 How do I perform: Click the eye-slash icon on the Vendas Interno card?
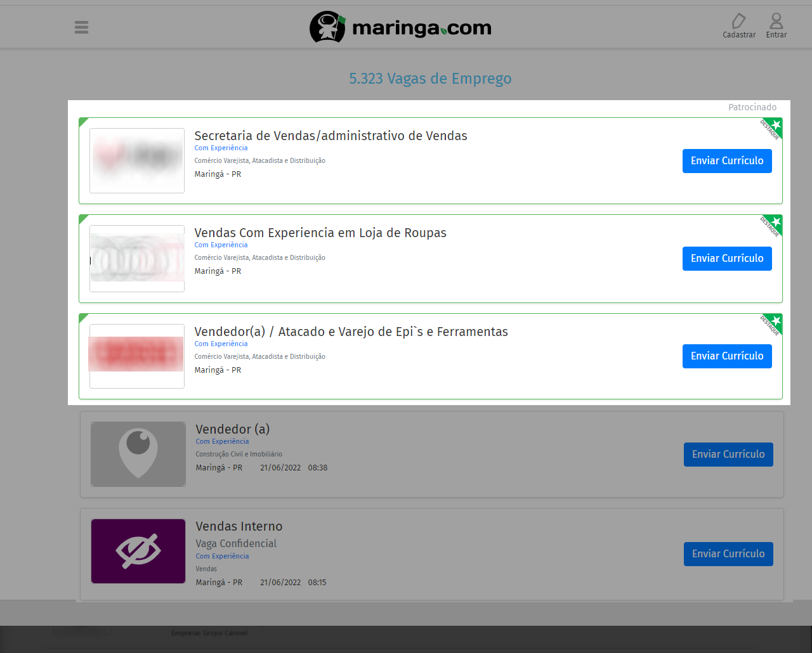coord(138,551)
